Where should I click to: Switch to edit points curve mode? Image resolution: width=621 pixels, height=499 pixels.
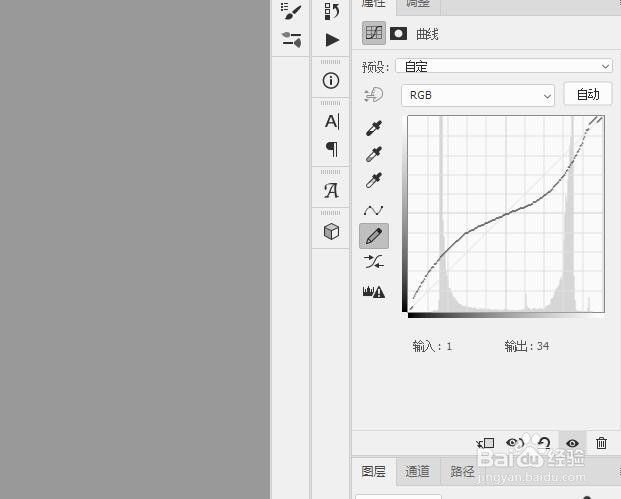click(373, 210)
